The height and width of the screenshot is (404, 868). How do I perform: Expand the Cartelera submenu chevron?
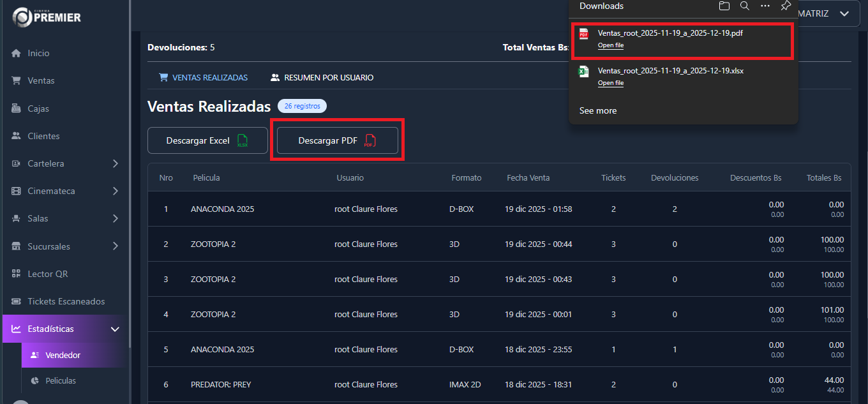click(x=116, y=163)
